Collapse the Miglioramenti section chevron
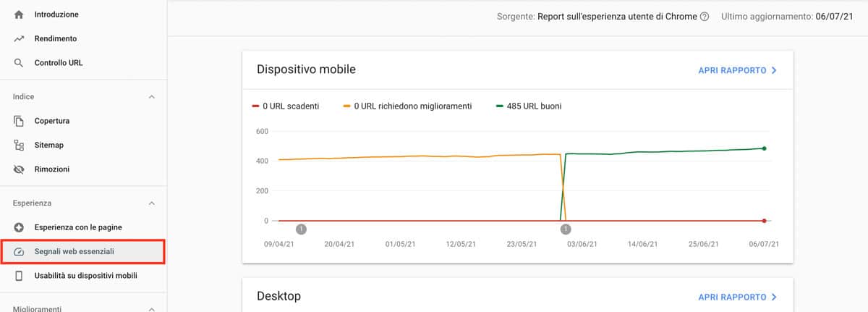The image size is (868, 312). [x=151, y=308]
